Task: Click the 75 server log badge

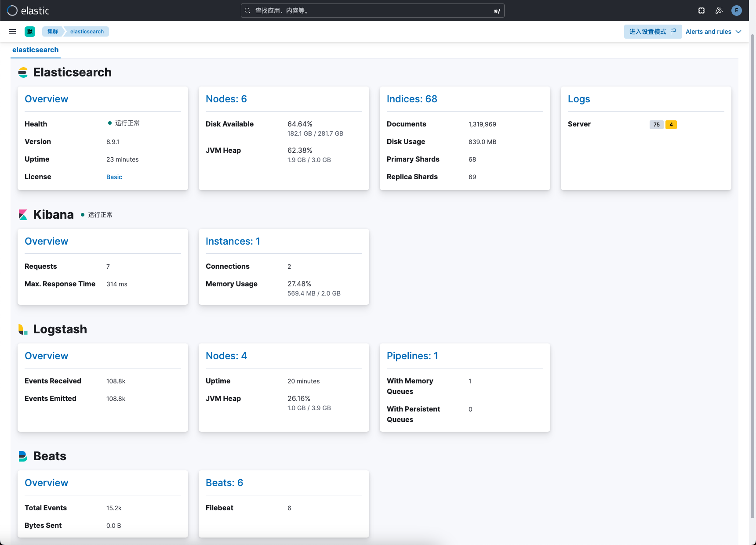Action: (656, 125)
